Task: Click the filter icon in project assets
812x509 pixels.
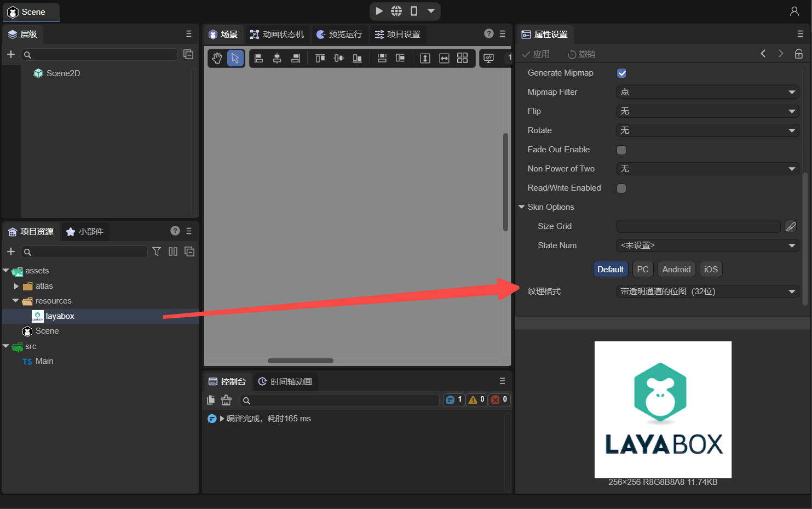Action: 157,251
